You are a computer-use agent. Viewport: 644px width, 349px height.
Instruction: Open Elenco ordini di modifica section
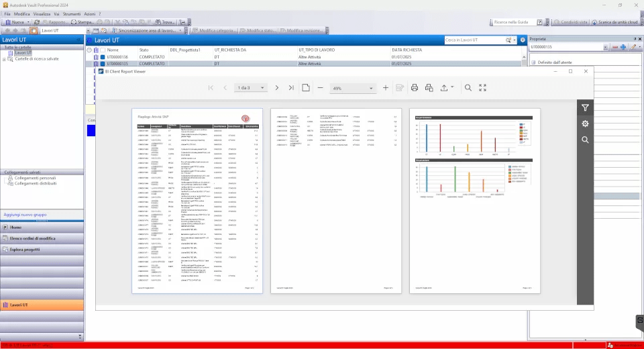pyautogui.click(x=42, y=238)
